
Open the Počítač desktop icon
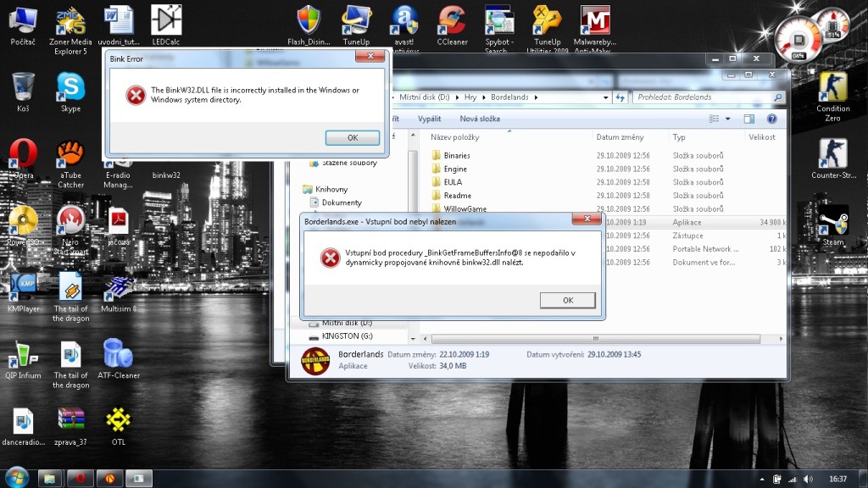click(x=23, y=25)
